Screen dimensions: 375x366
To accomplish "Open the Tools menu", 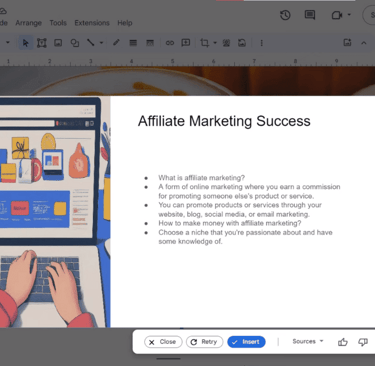I will (58, 23).
